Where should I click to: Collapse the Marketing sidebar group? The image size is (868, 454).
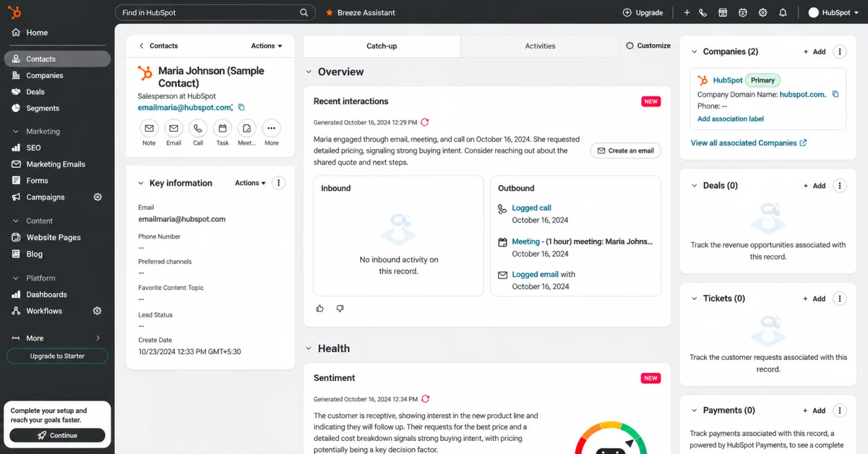point(15,131)
